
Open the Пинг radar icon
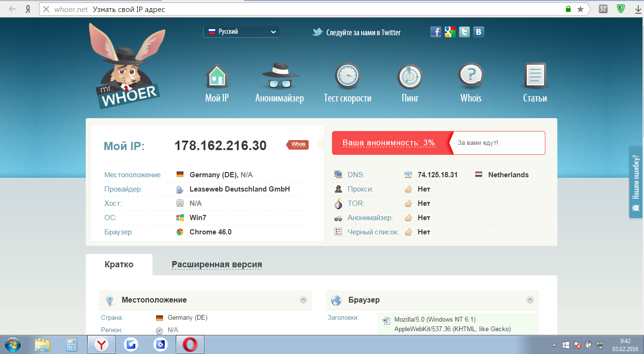[410, 76]
